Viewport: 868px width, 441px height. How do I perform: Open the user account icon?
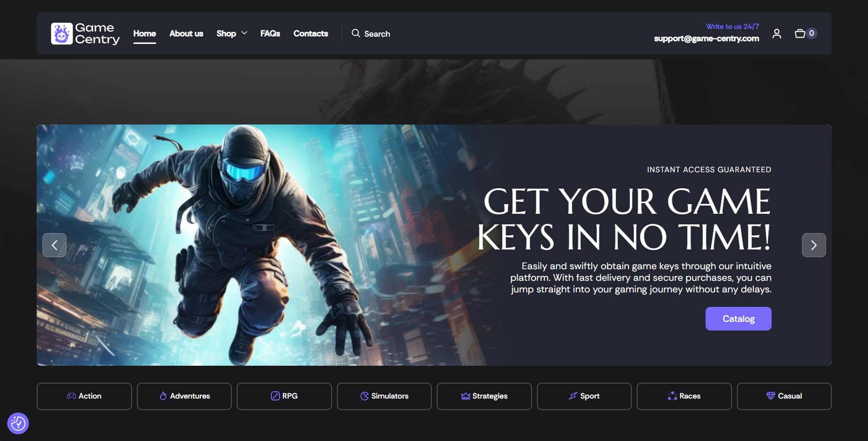pos(776,33)
